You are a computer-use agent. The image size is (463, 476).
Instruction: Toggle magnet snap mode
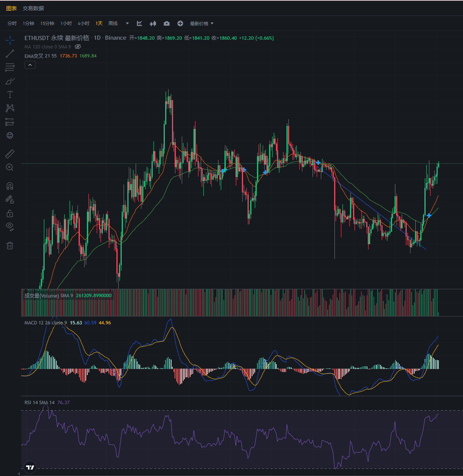10,186
